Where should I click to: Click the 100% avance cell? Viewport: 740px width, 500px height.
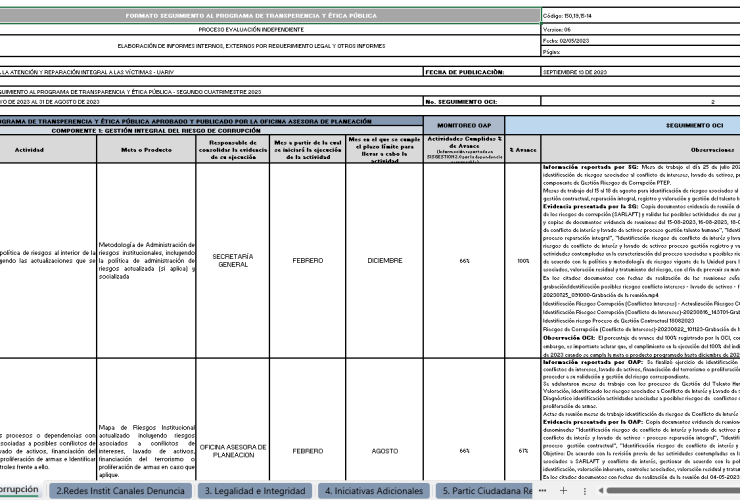pyautogui.click(x=523, y=261)
